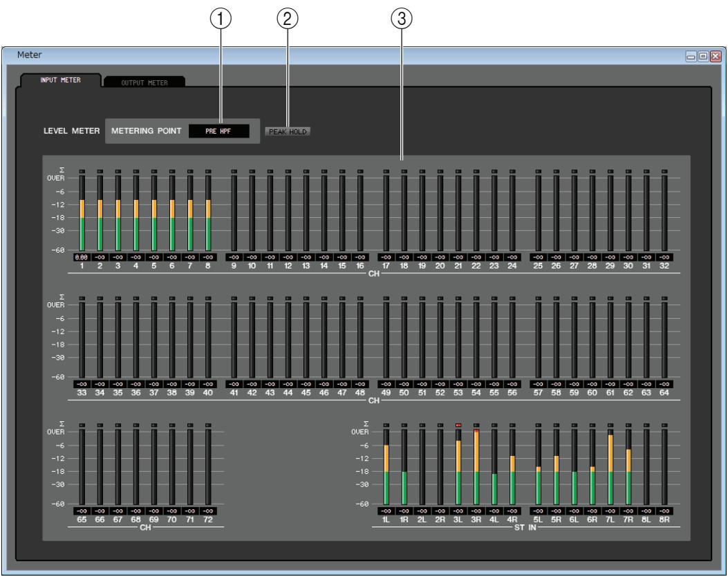
Task: Click the sigma clip indicator above channel 5
Action: pos(154,172)
